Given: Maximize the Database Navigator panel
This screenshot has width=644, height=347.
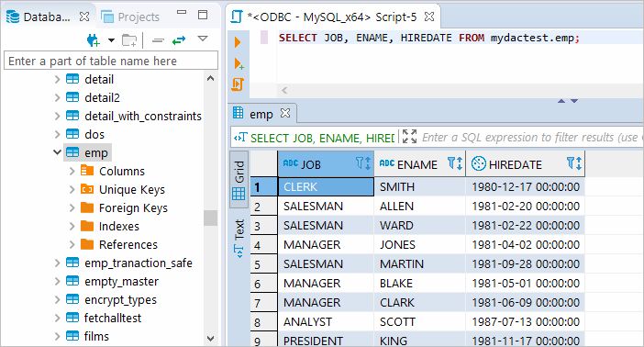Looking at the screenshot, I should click(x=203, y=15).
